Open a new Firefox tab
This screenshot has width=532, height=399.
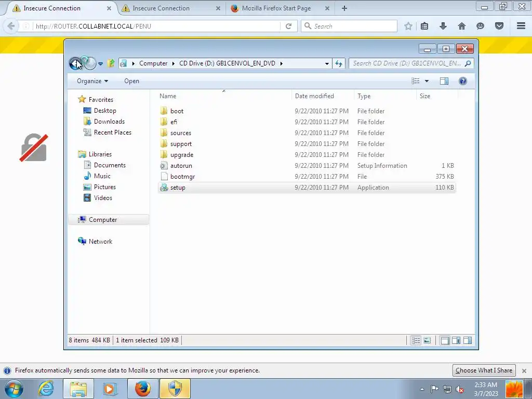[344, 8]
